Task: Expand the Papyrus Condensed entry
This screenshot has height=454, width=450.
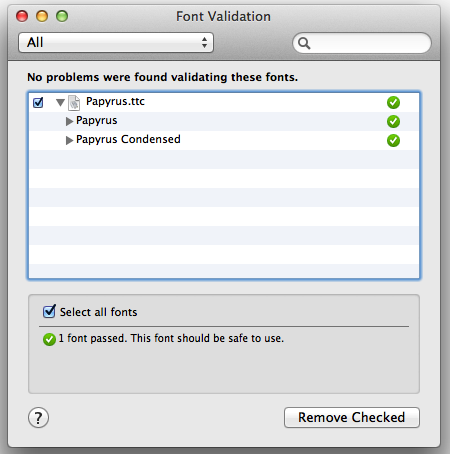Action: click(69, 140)
